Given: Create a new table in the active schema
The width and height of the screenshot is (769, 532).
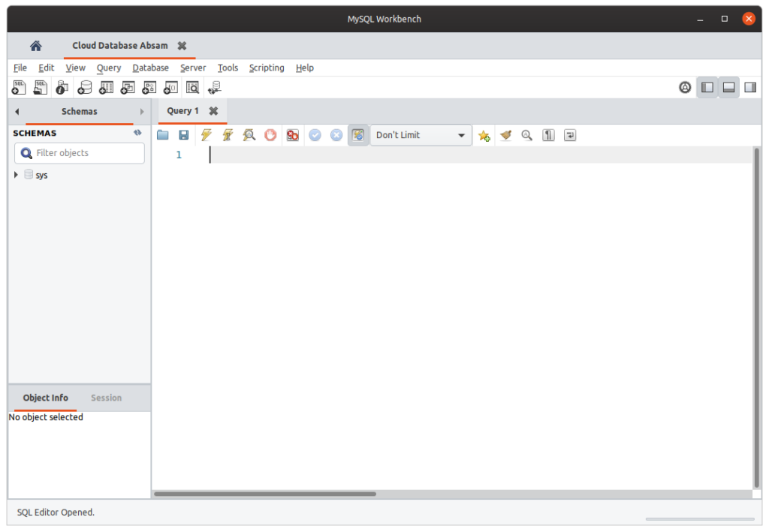Looking at the screenshot, I should coord(106,87).
